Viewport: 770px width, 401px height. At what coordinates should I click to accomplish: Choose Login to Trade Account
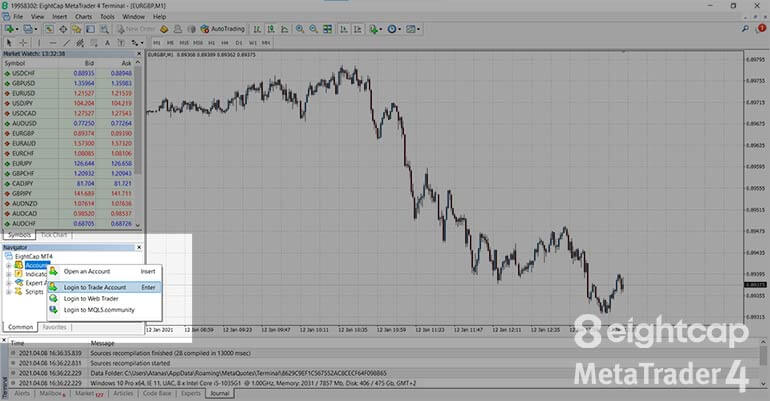click(x=105, y=287)
